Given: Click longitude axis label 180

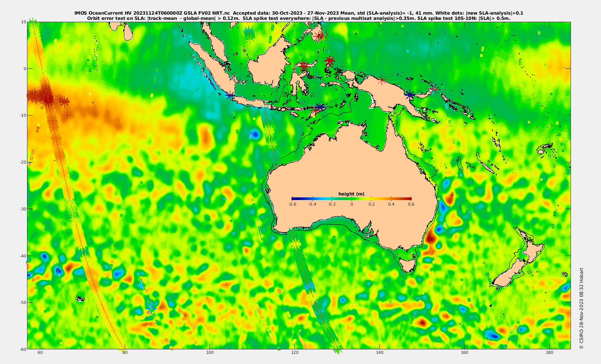Looking at the screenshot, I should [550, 352].
